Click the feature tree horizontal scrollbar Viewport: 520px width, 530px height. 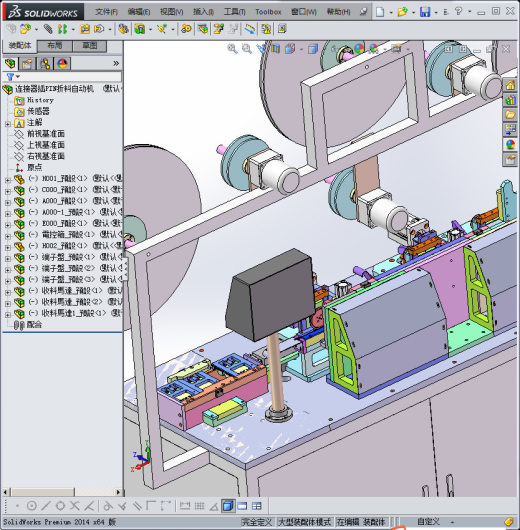(62, 492)
